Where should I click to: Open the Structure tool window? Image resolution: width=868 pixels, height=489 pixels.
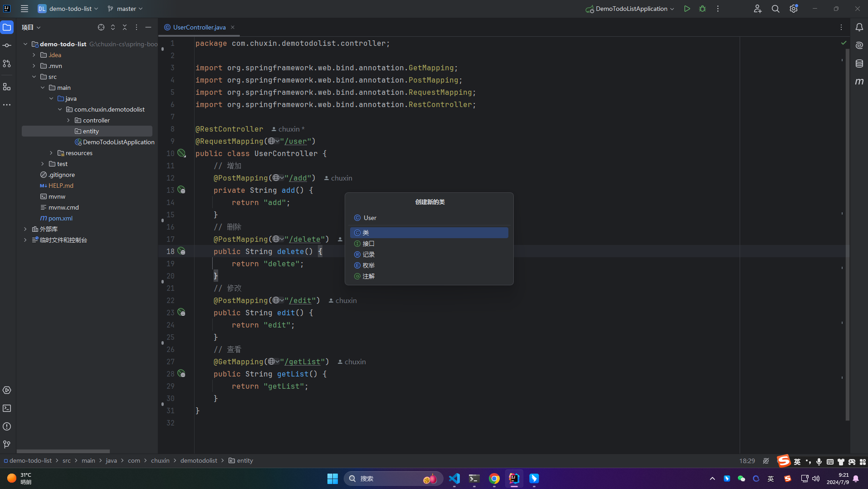click(x=7, y=87)
